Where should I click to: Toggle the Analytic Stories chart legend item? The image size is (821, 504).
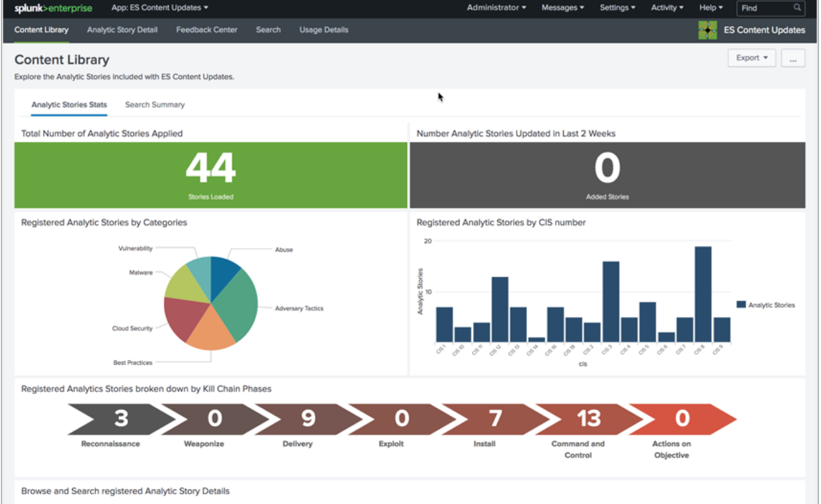click(x=766, y=305)
